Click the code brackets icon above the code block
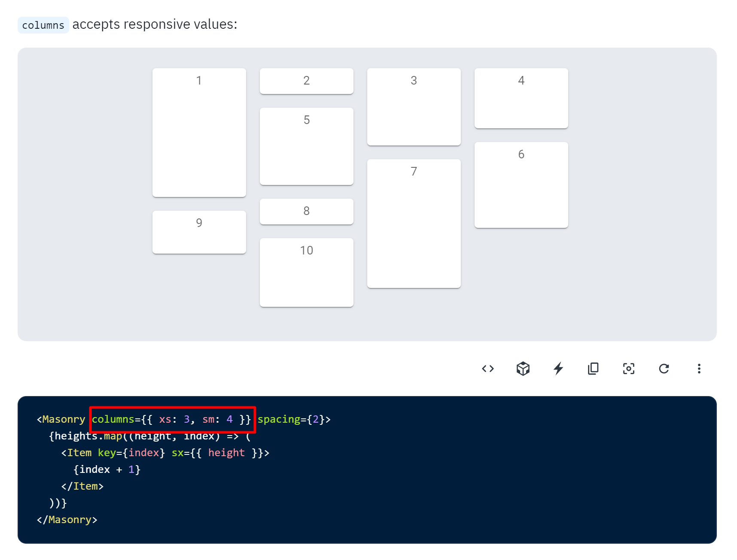The height and width of the screenshot is (560, 737). pos(487,368)
